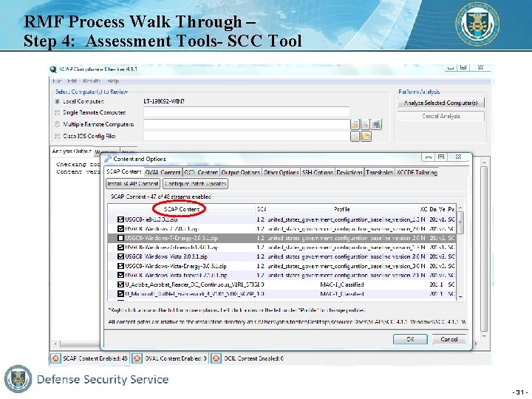Open the Edit menu
532x399 pixels.
[x=72, y=81]
